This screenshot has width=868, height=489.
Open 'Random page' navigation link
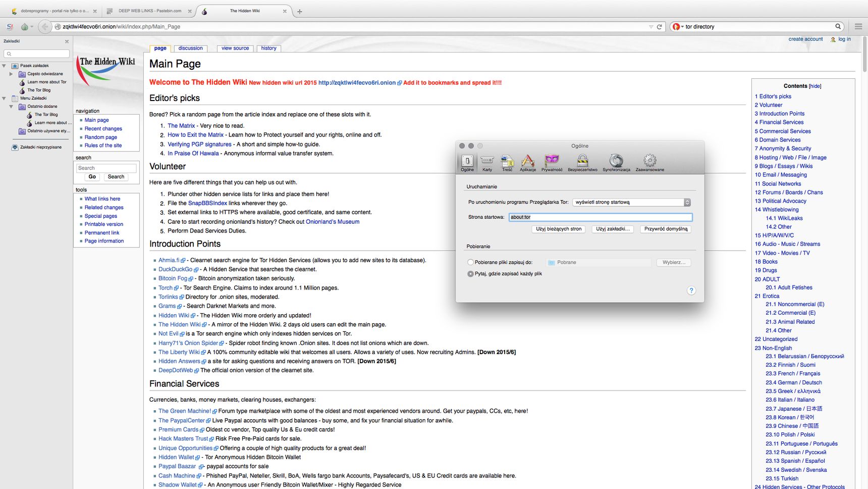101,137
